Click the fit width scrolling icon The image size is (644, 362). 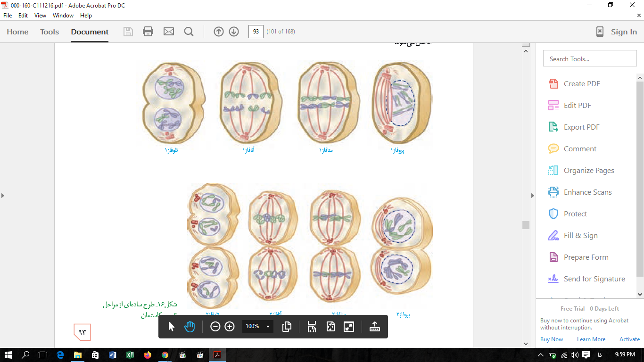pyautogui.click(x=312, y=326)
